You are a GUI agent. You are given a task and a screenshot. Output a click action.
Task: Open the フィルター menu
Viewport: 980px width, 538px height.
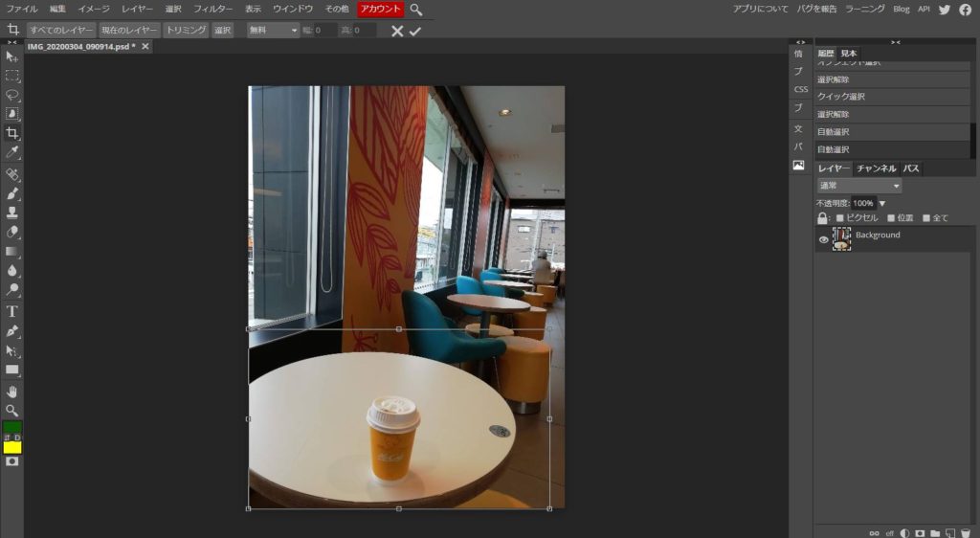coord(212,10)
